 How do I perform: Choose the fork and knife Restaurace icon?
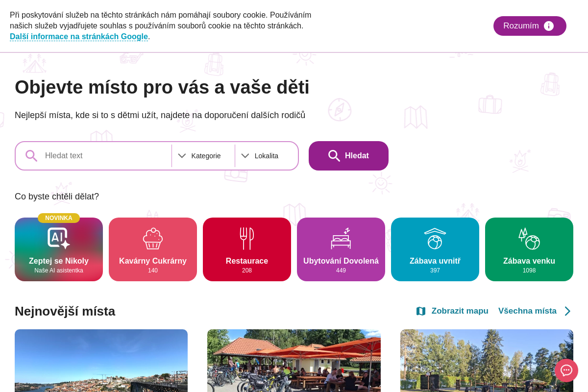tap(247, 239)
